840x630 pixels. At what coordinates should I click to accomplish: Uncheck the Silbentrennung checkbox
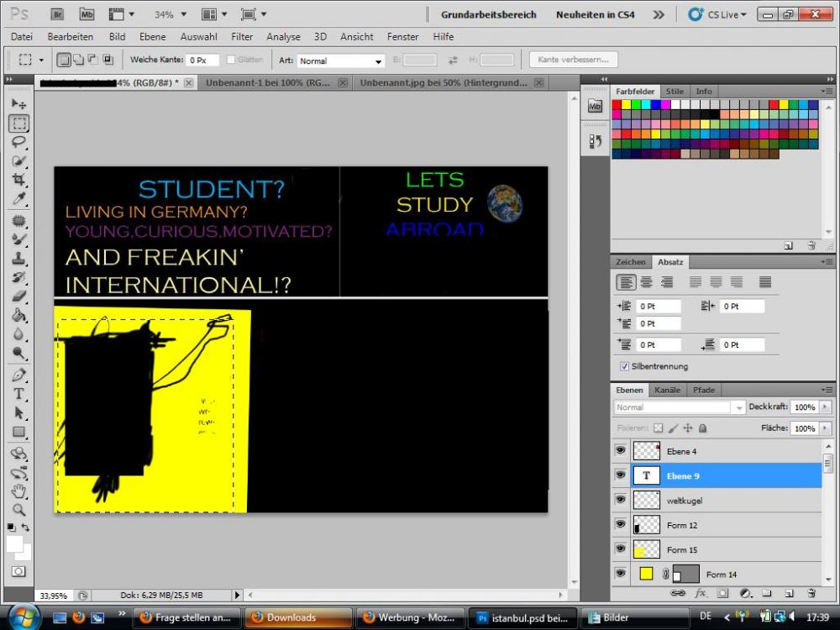[624, 367]
